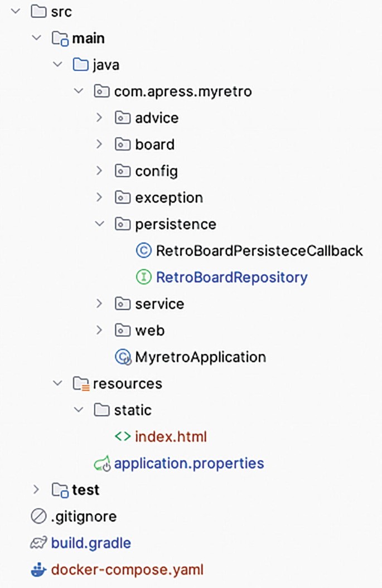
Task: Click the RetroBoardPersisteceCallback class icon
Action: (143, 250)
